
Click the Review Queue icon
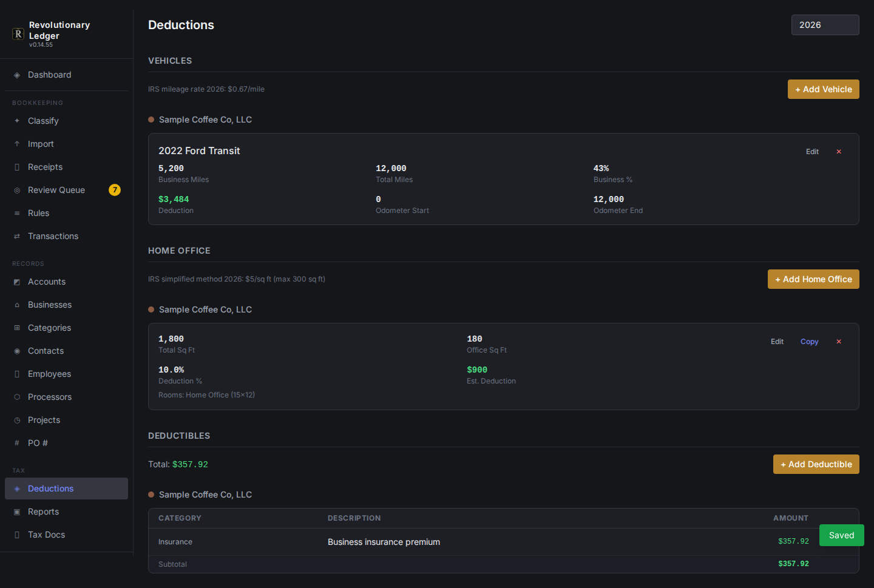(x=17, y=190)
